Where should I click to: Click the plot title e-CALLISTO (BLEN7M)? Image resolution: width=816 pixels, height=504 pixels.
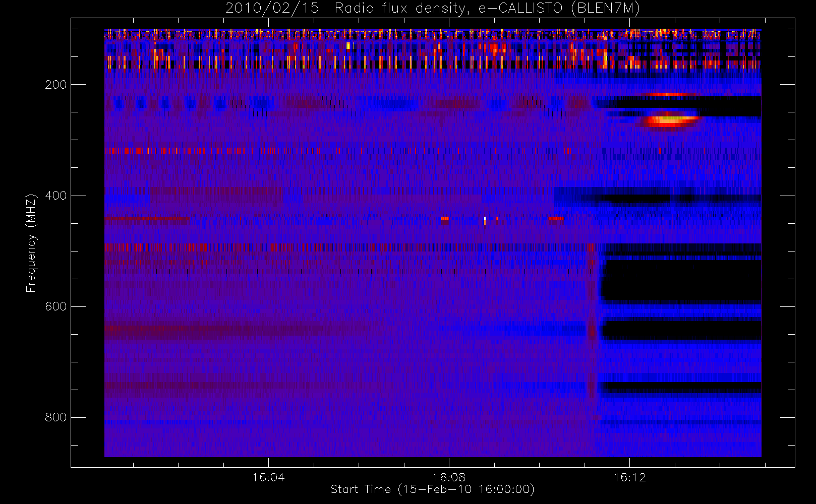coord(433,9)
